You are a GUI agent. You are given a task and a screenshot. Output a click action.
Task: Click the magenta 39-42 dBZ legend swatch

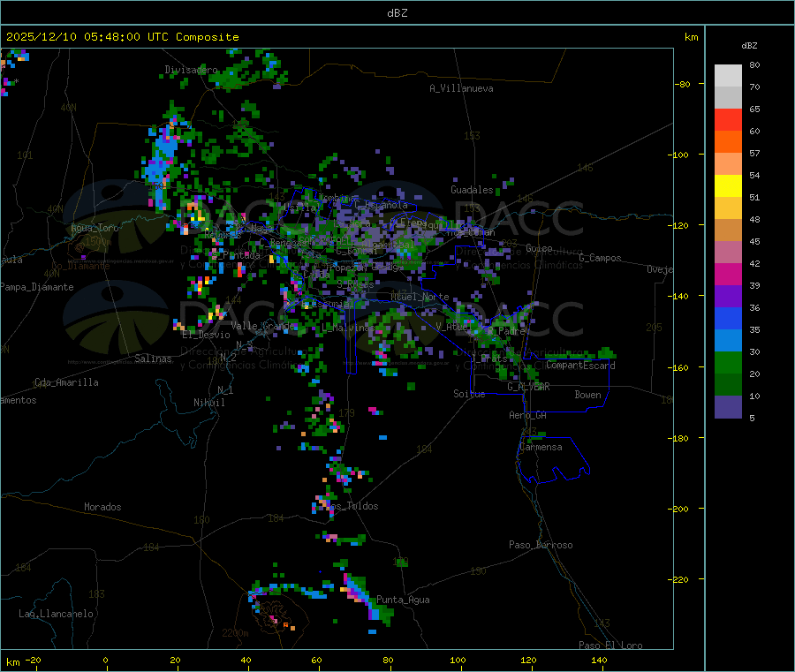tap(728, 274)
